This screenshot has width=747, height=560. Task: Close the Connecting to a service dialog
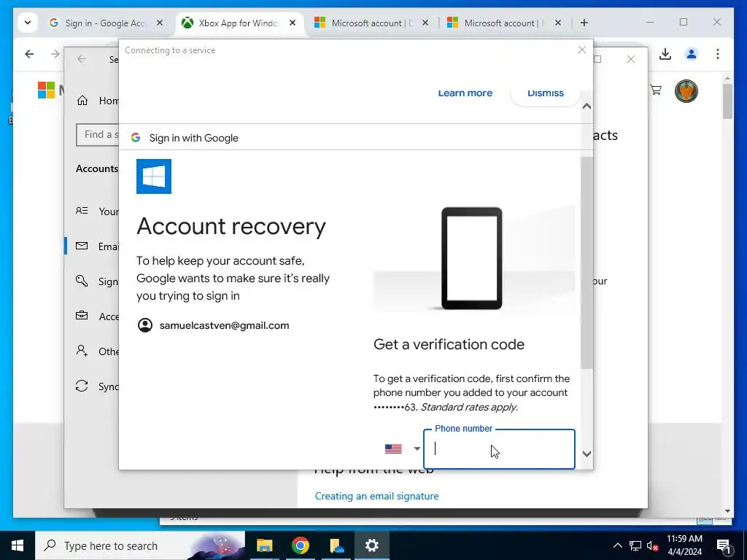pyautogui.click(x=581, y=50)
